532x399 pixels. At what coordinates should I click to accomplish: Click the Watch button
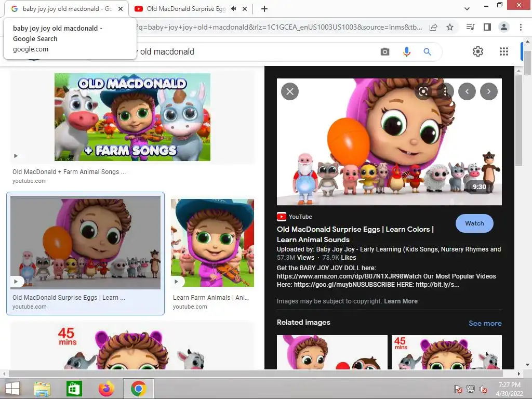(474, 223)
